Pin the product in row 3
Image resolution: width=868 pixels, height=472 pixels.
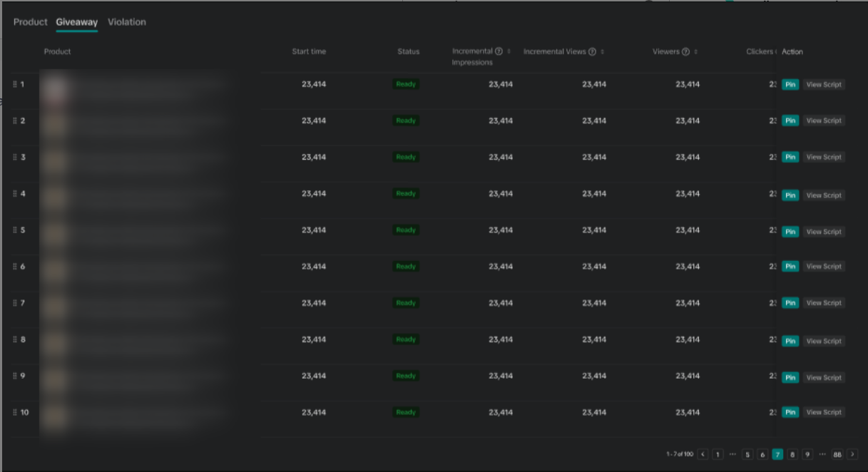click(x=790, y=157)
